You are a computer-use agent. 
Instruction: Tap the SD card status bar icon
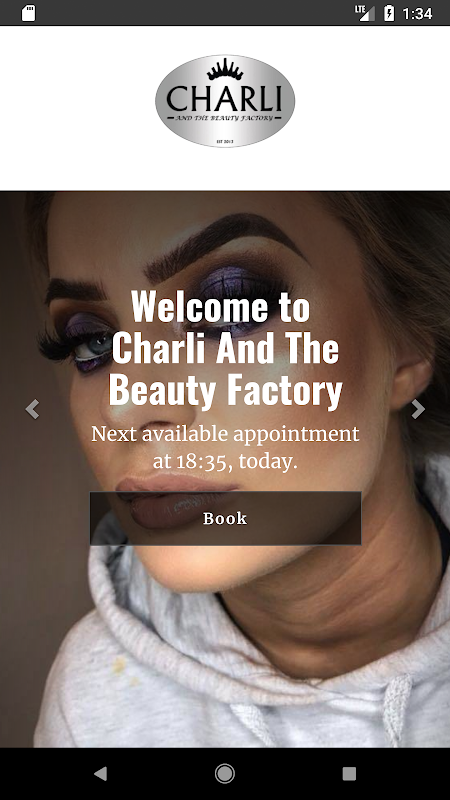[29, 13]
